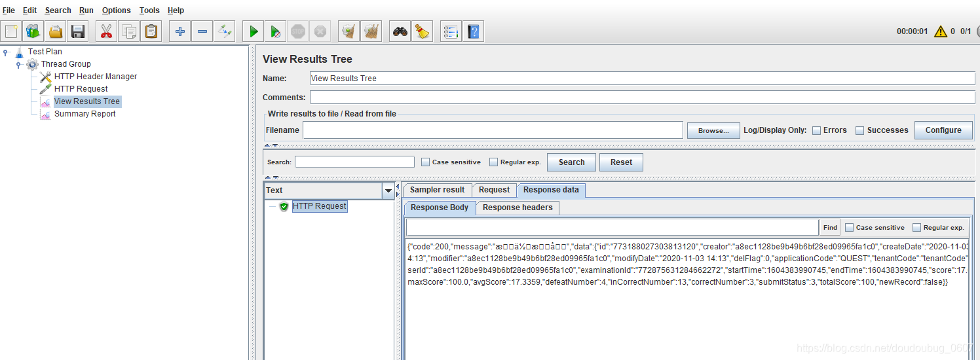Switch to the Request tab
The width and height of the screenshot is (980, 360).
(494, 190)
